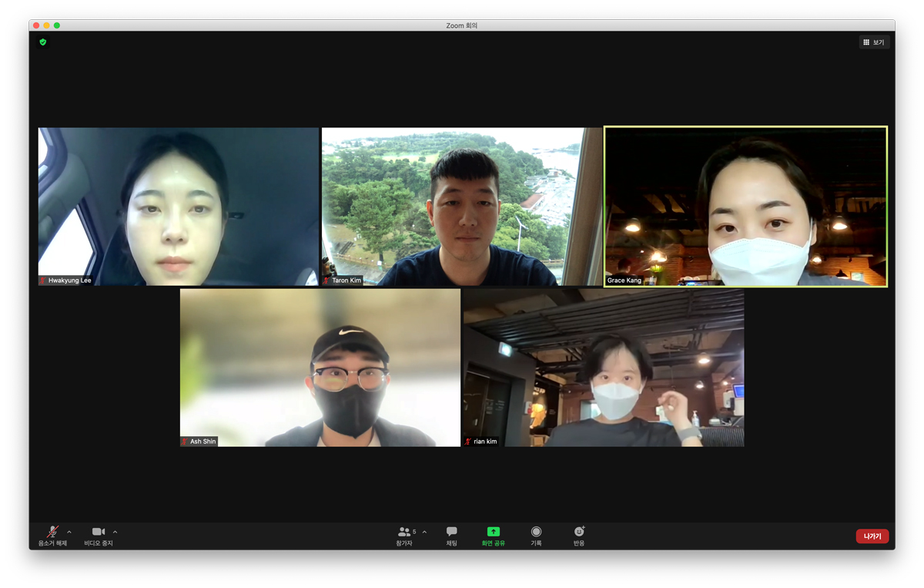
Task: Expand the arrow next to participants count
Action: tap(424, 533)
